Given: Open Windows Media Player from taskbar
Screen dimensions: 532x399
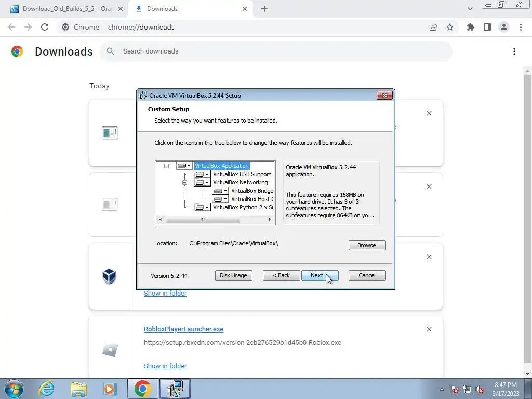Looking at the screenshot, I should pyautogui.click(x=110, y=389).
